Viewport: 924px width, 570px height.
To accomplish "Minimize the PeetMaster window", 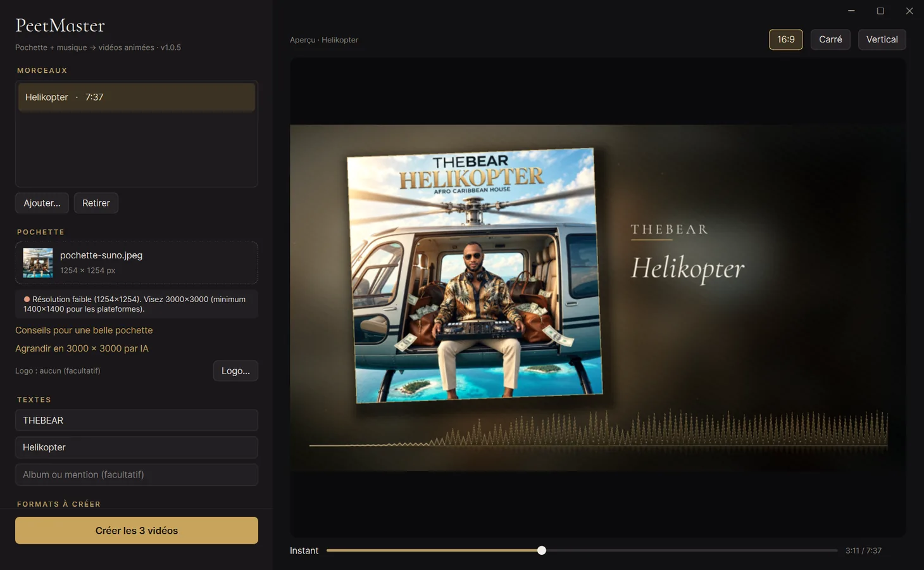I will tap(851, 11).
